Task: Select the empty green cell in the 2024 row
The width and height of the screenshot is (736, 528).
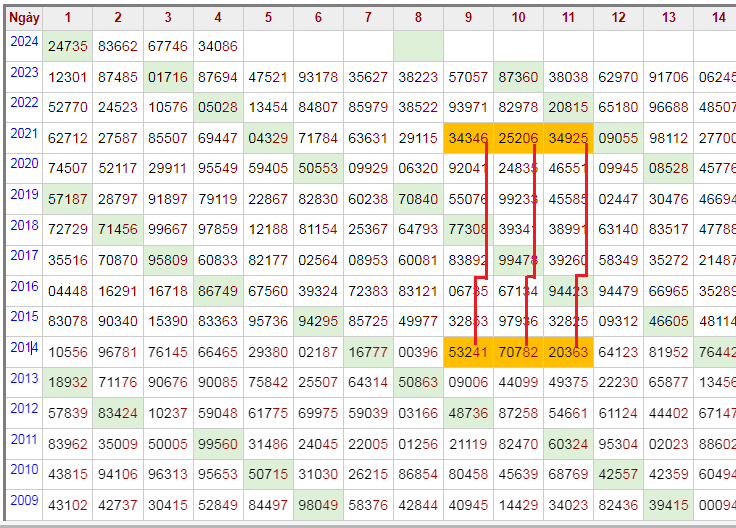Action: (x=418, y=46)
